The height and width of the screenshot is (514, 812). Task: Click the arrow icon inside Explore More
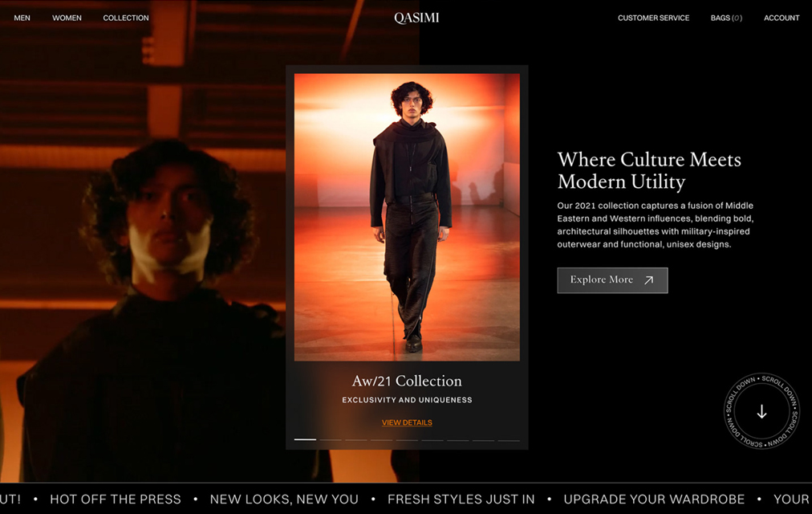tap(648, 280)
